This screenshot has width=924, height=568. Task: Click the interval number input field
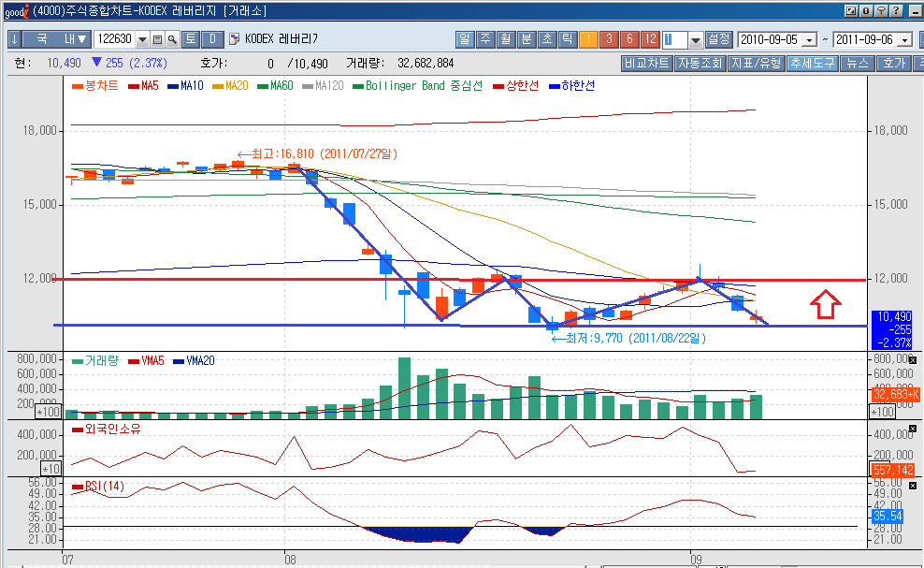(x=674, y=39)
